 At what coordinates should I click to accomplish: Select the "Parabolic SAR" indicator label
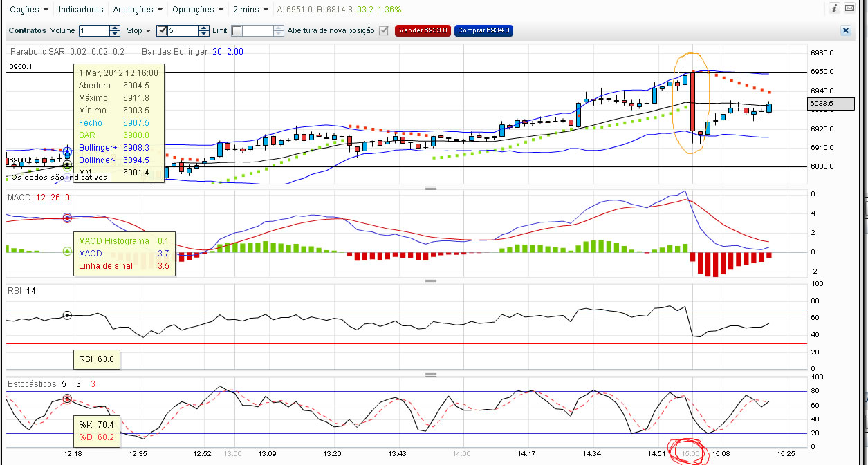(38, 52)
